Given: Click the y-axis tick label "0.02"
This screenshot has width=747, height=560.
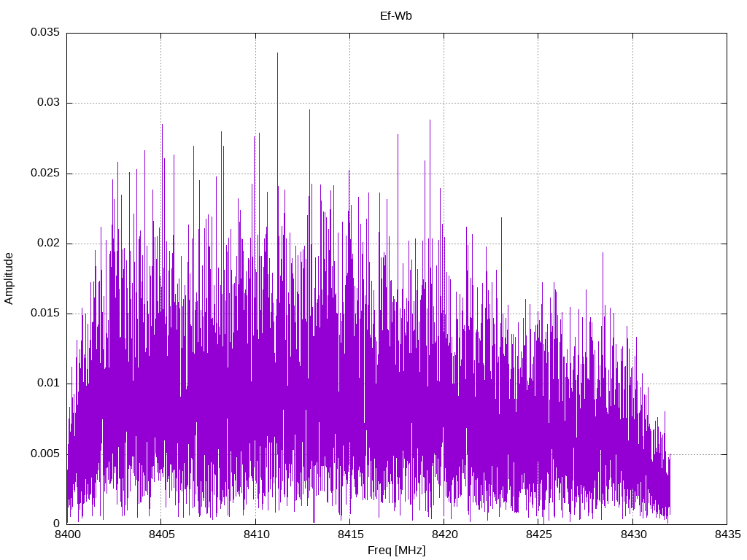Looking at the screenshot, I should pyautogui.click(x=49, y=243).
